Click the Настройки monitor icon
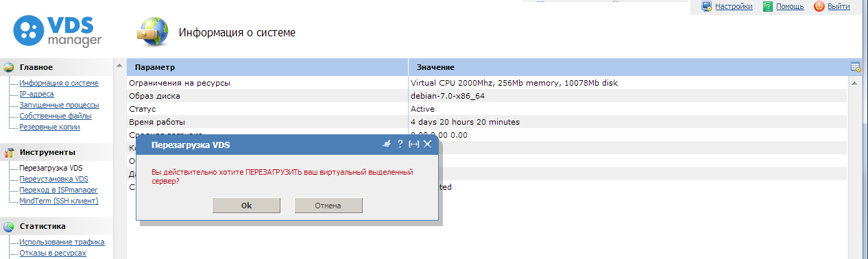The width and height of the screenshot is (868, 259). coord(707,6)
